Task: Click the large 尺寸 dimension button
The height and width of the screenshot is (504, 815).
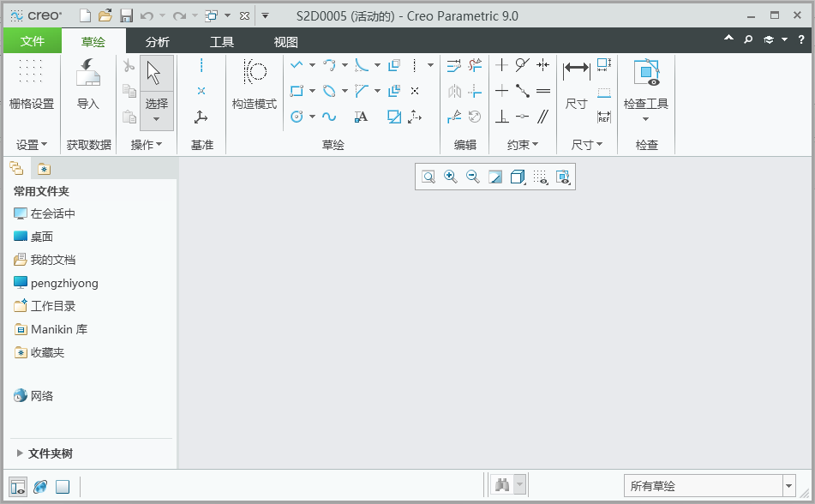Action: (577, 84)
